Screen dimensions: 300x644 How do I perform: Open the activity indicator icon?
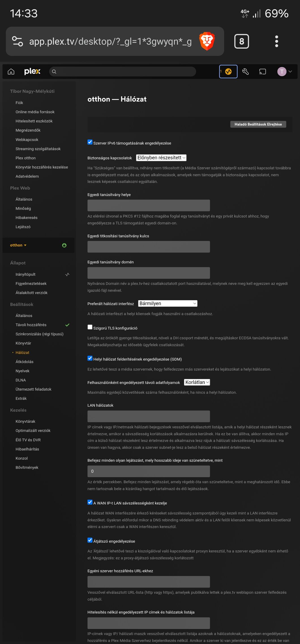coord(228,72)
